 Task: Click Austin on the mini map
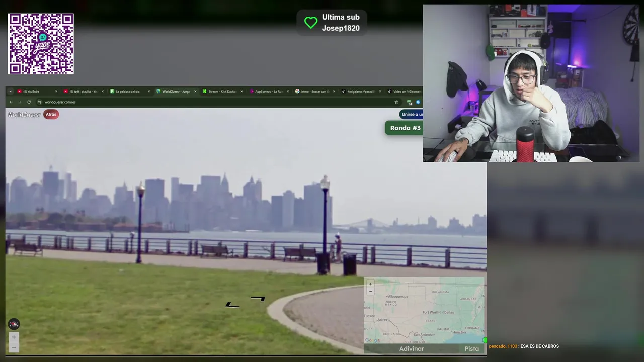tap(444, 329)
